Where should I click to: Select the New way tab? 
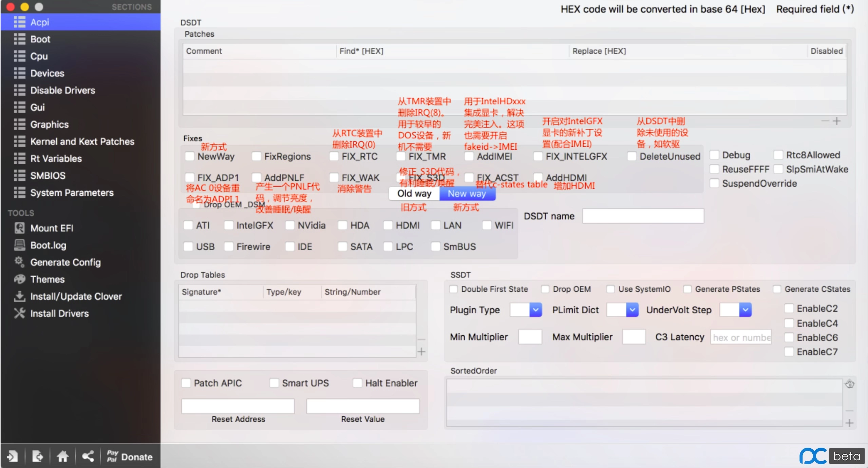pos(467,193)
